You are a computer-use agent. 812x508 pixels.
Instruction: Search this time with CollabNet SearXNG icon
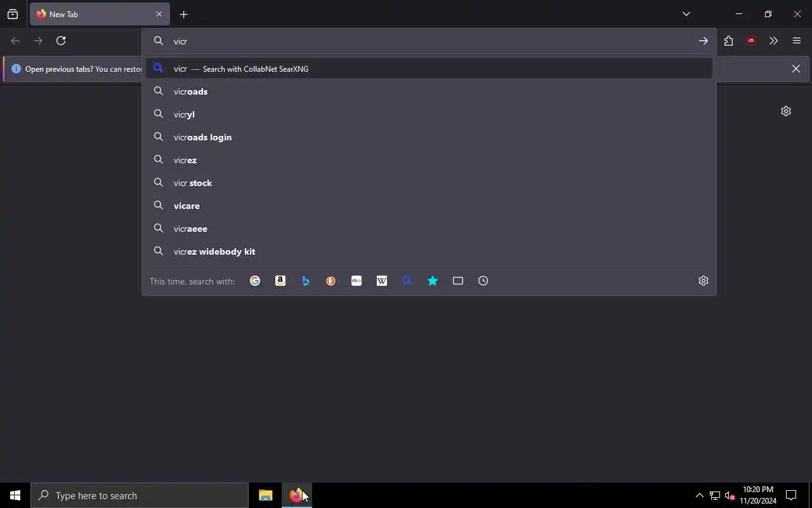pos(407,281)
